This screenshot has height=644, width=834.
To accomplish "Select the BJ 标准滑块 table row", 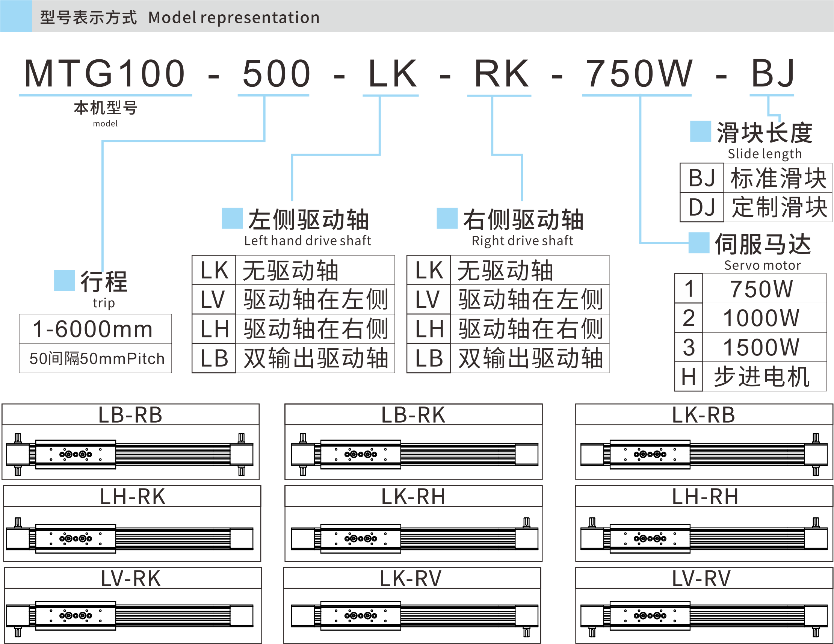I will click(x=756, y=178).
